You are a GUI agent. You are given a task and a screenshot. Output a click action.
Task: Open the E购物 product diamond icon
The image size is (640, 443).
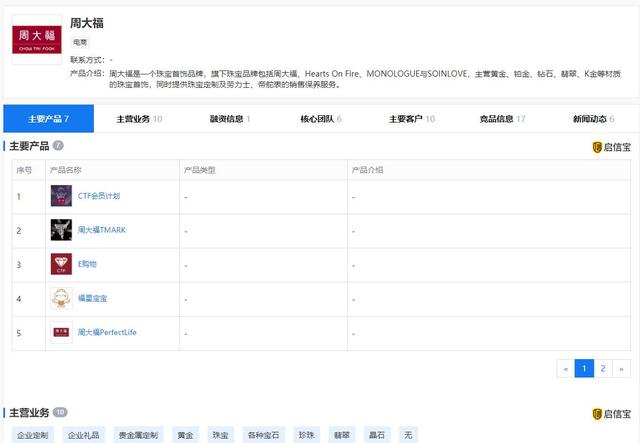61,264
